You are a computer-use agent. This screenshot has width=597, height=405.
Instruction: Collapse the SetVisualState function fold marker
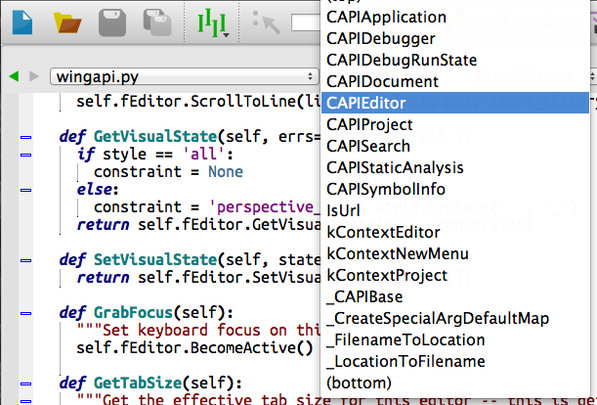26,261
